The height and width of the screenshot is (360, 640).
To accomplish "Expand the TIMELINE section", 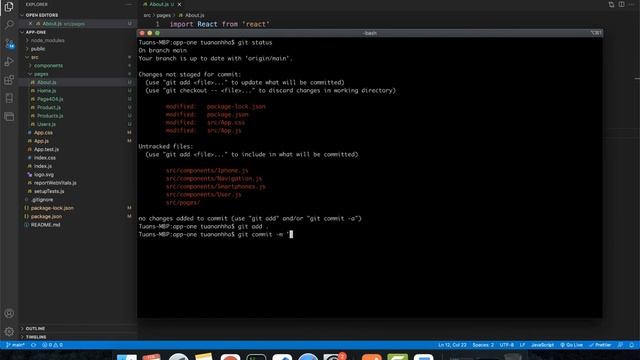I will [x=36, y=337].
